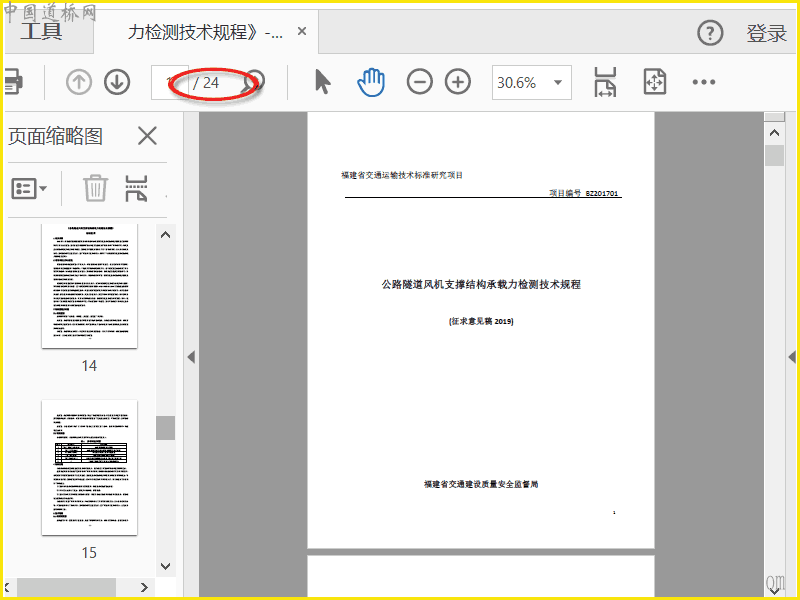Screen dimensions: 800x600
Task: Open the thumbnail options dropdown menu
Action: pos(29,189)
